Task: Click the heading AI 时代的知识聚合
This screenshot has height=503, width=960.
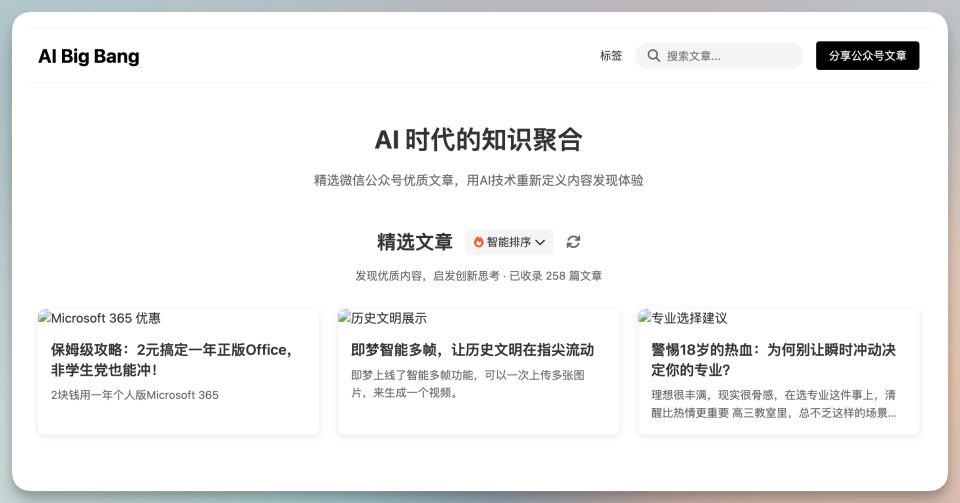Action: (479, 140)
